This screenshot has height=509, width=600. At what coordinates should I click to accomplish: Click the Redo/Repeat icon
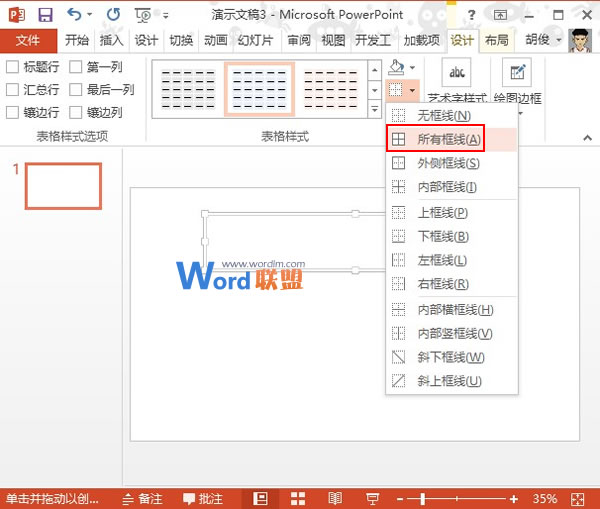click(x=113, y=15)
